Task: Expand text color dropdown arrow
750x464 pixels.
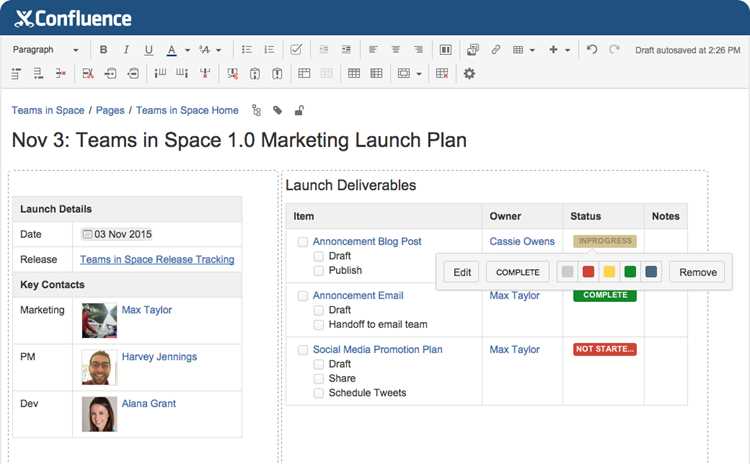Action: (x=188, y=50)
